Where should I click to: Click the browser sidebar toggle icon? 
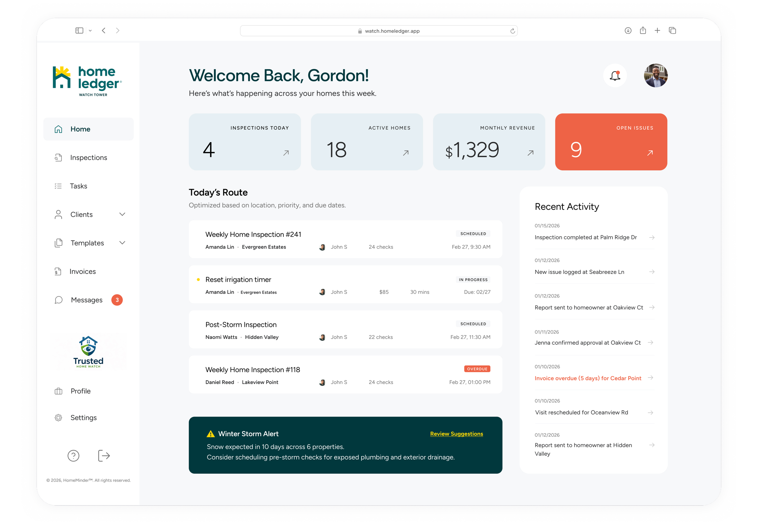tap(79, 31)
